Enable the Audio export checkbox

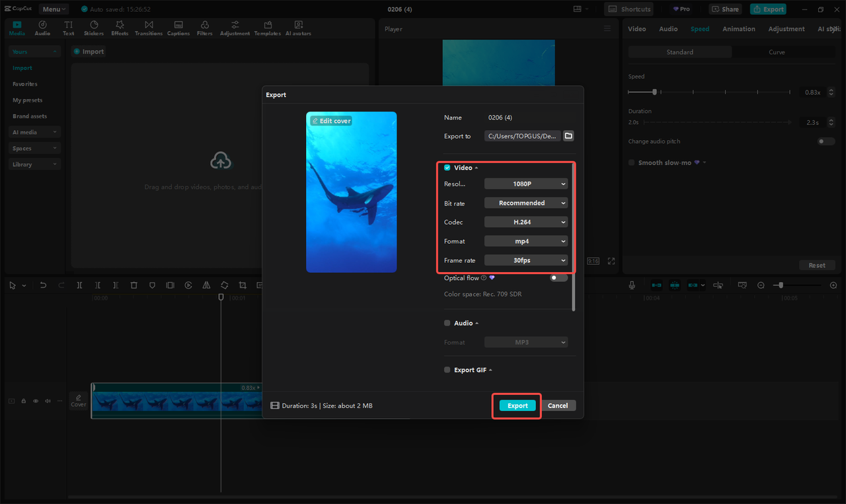point(447,322)
